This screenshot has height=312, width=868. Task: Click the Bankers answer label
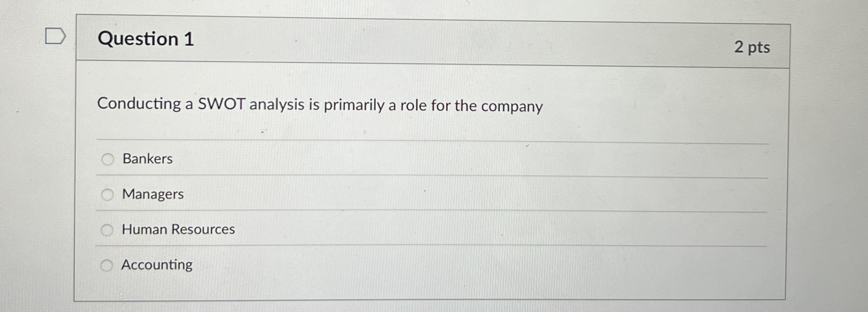pyautogui.click(x=147, y=160)
